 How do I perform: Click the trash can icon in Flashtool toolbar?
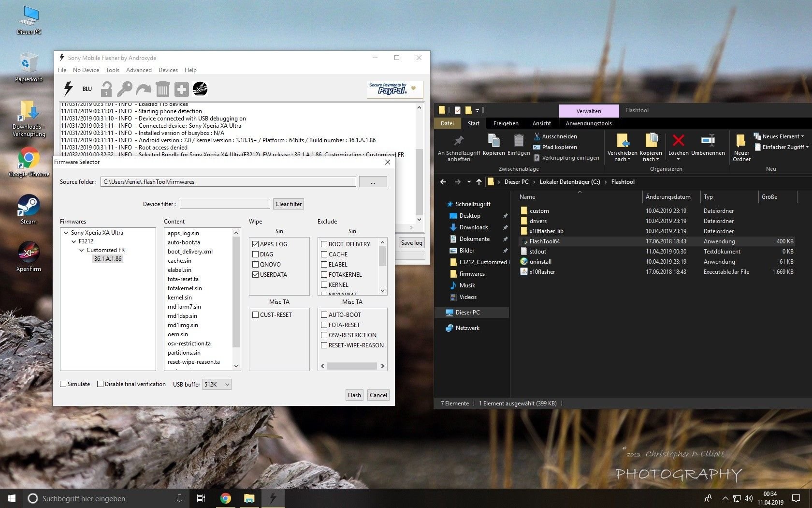pos(163,89)
